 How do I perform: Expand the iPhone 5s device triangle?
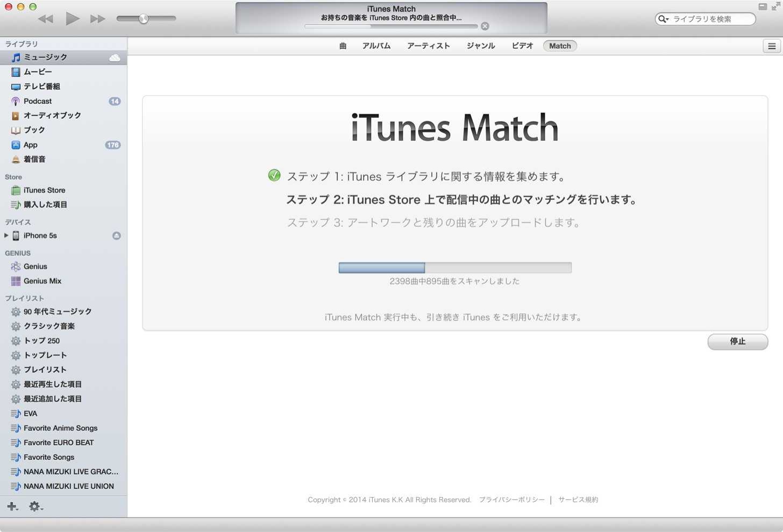coord(6,235)
